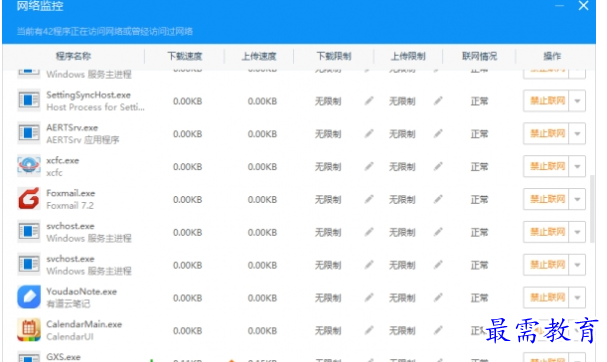The height and width of the screenshot is (362, 607).
Task: Click the CalendarMain.exe calendar icon
Action: click(x=29, y=330)
